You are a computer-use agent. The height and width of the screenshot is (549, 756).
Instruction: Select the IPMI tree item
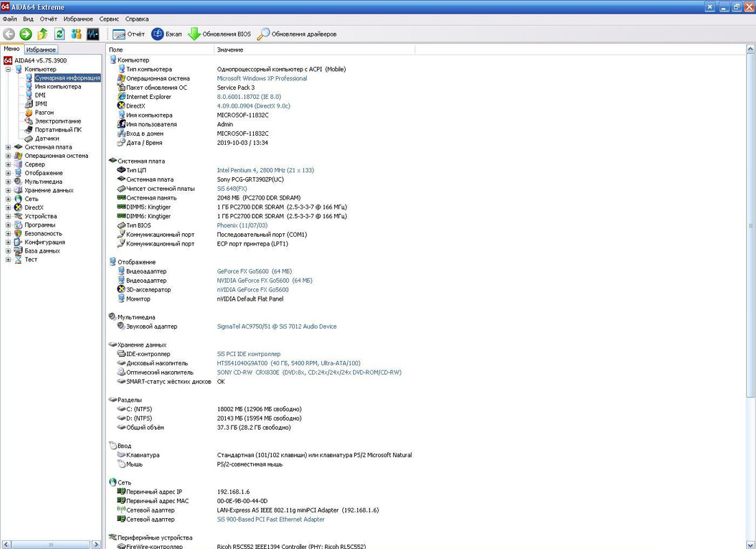(x=41, y=104)
